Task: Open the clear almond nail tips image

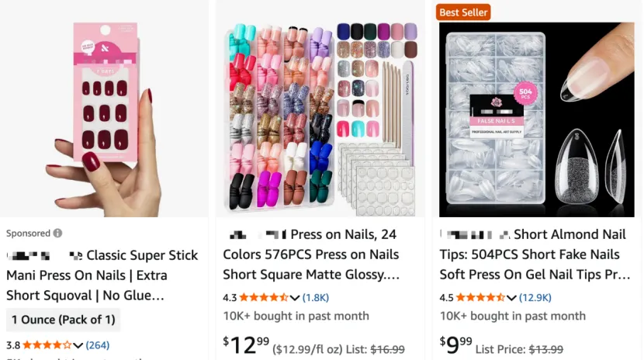Action: click(536, 116)
